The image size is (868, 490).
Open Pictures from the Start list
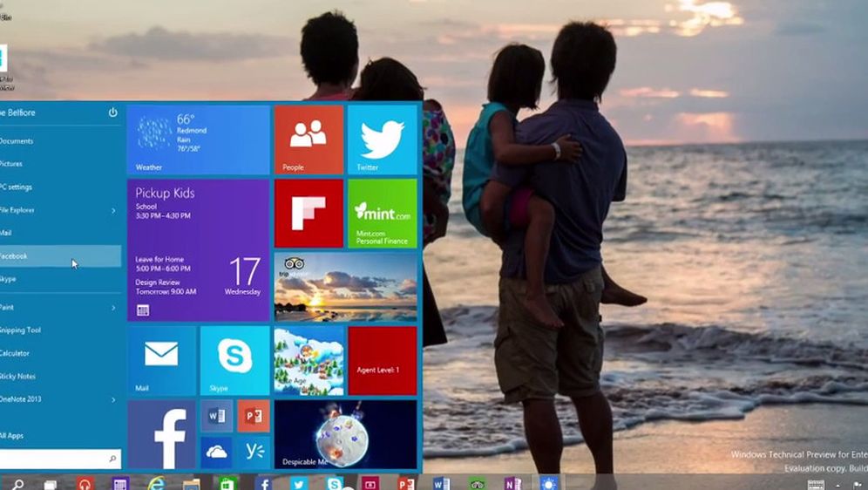coord(60,164)
